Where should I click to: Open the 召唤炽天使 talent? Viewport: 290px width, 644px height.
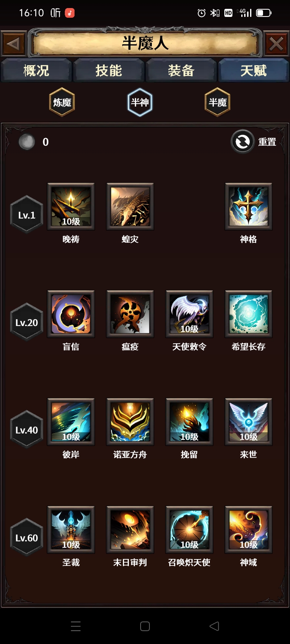[x=189, y=530]
